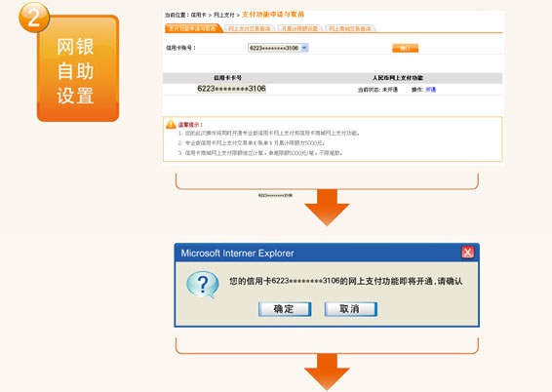
Task: Switch to the 网上支付交易查询 tab
Action: pos(250,28)
